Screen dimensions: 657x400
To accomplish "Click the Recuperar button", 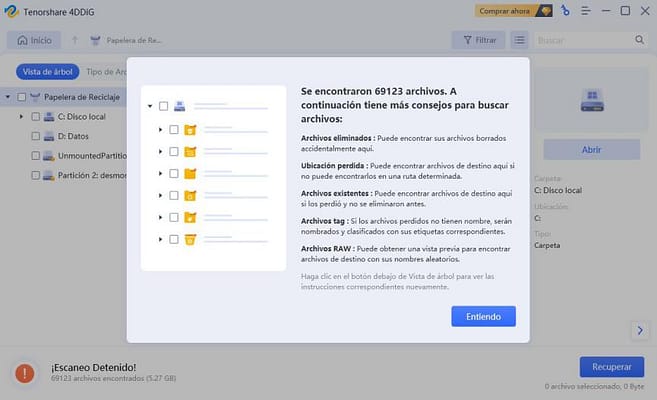I will (x=612, y=367).
